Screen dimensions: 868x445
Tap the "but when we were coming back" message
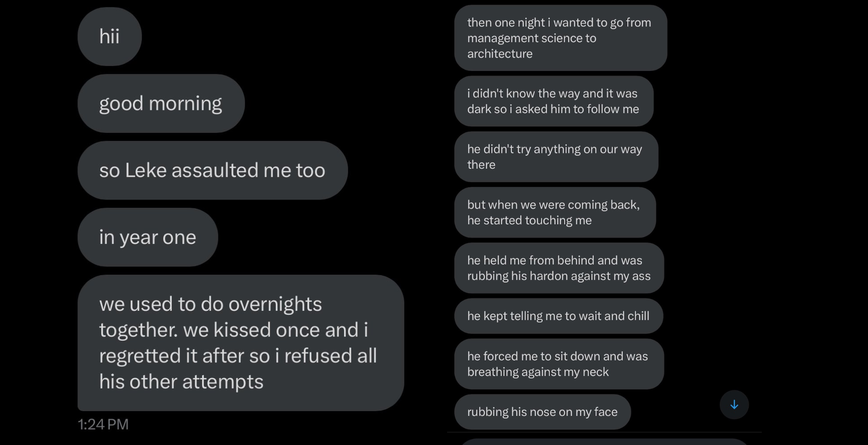554,212
